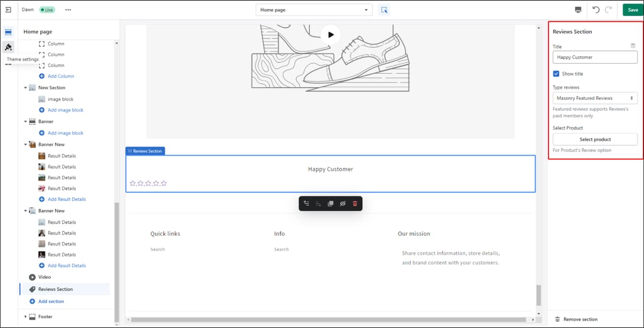Move Reviews Section down
The width and height of the screenshot is (644, 328).
pos(318,204)
